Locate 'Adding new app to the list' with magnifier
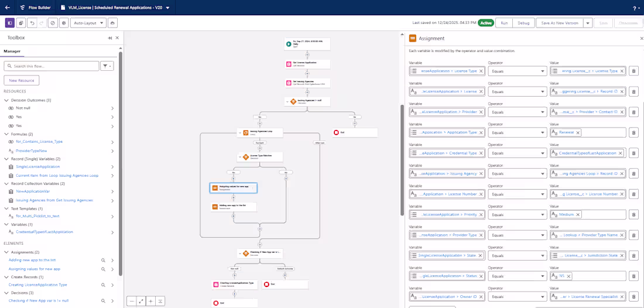 coord(104,261)
